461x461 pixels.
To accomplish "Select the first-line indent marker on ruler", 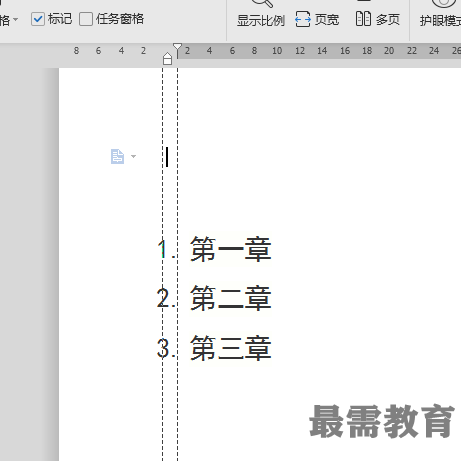I will (x=177, y=47).
